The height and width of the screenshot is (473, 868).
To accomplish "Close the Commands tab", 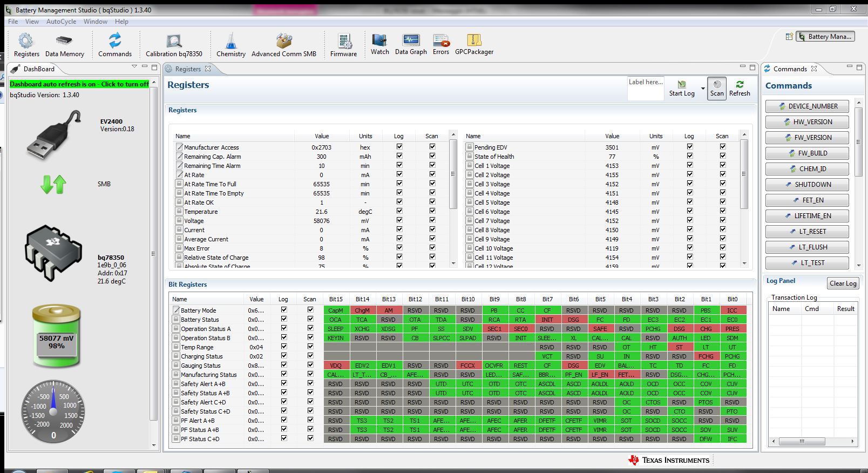I will point(814,69).
